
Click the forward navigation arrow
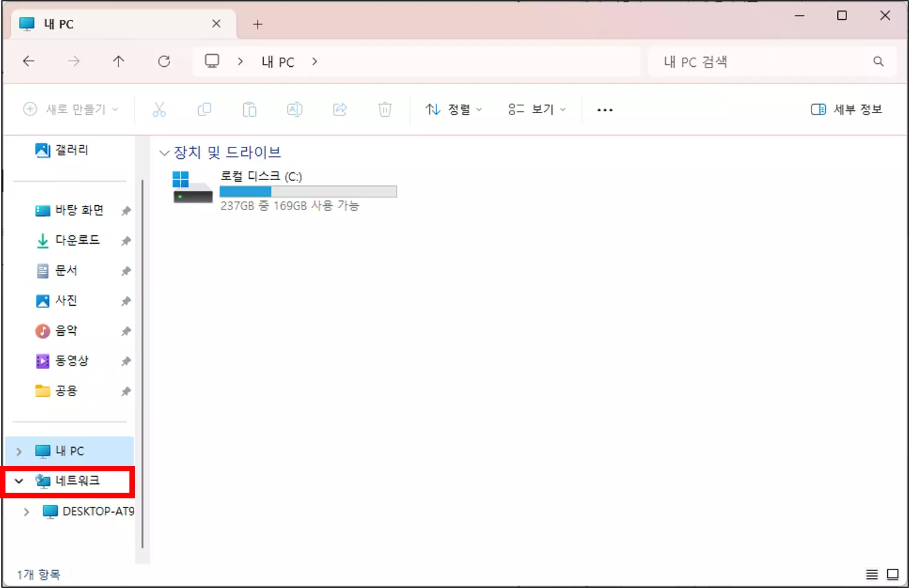click(73, 61)
